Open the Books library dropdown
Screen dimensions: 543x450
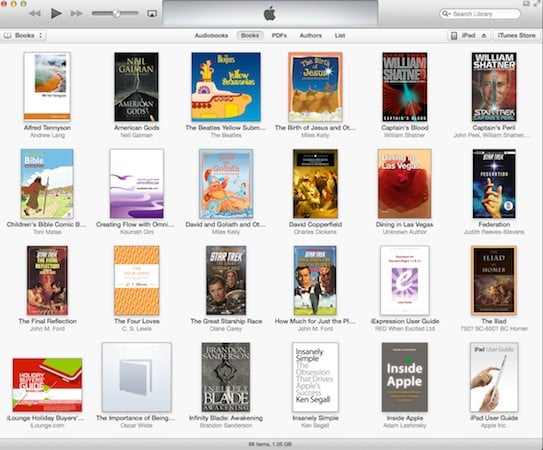pyautogui.click(x=24, y=35)
